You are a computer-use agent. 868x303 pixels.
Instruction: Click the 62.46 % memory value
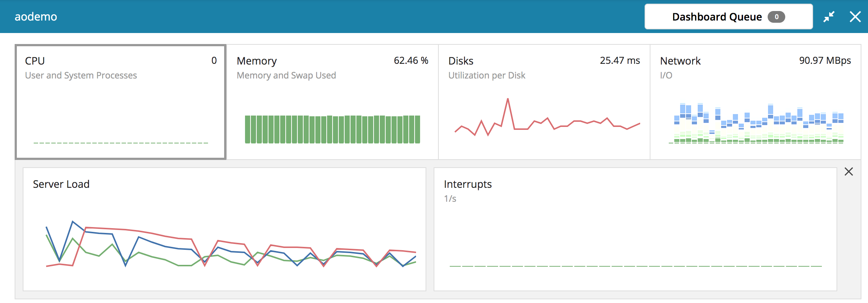[x=411, y=61]
